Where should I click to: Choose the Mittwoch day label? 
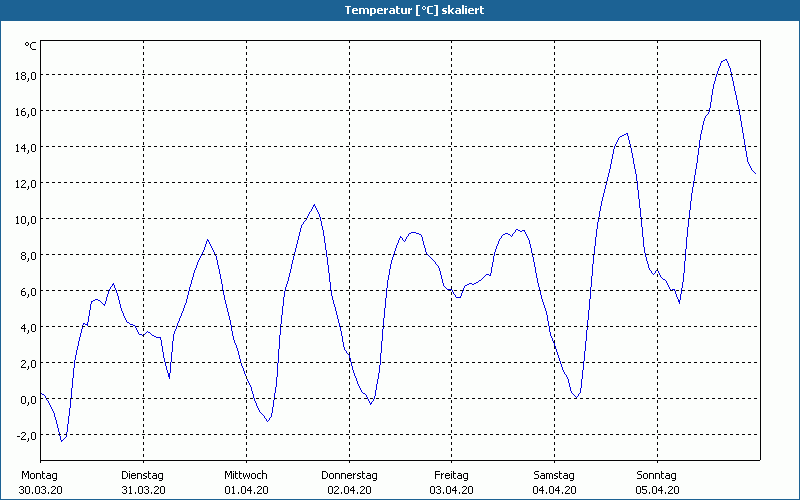pyautogui.click(x=246, y=475)
